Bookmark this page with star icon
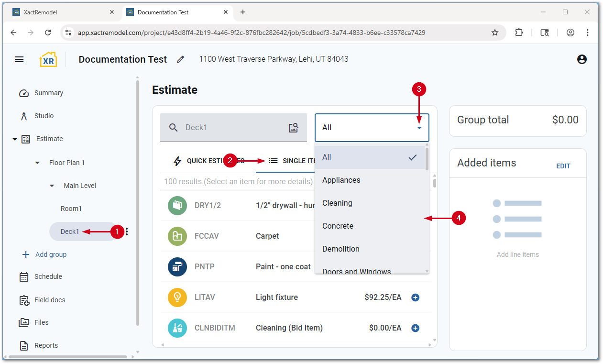The width and height of the screenshot is (603, 364). tap(495, 33)
